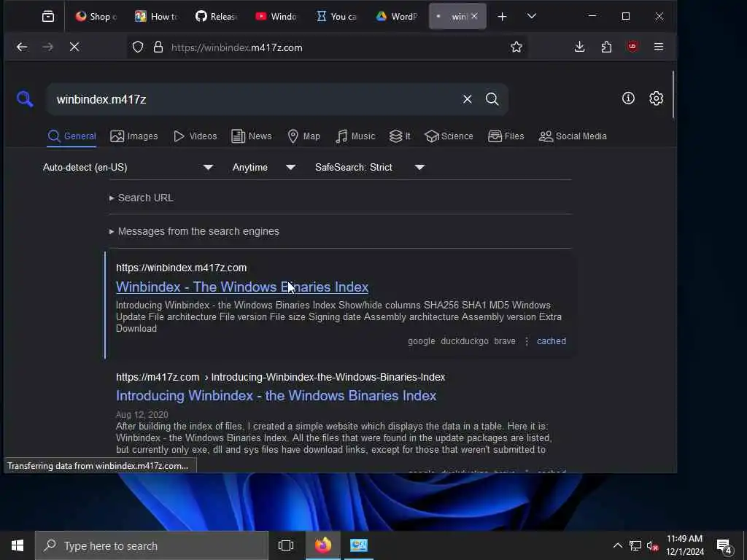
Task: Open Firefox View tab list icon
Action: pyautogui.click(x=48, y=17)
